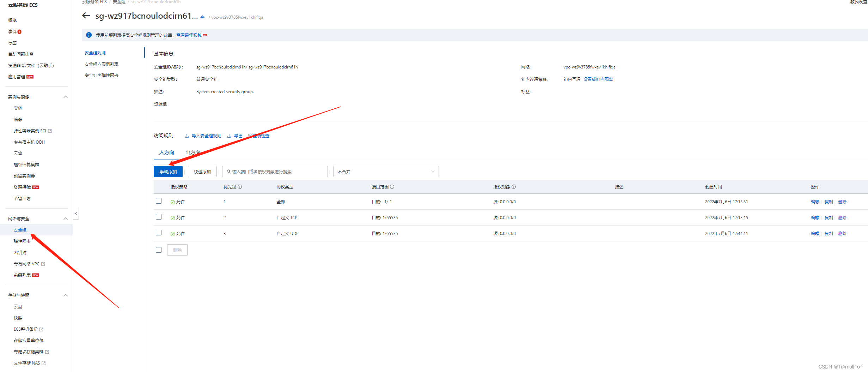Click the 快速添加 button

pyautogui.click(x=202, y=172)
